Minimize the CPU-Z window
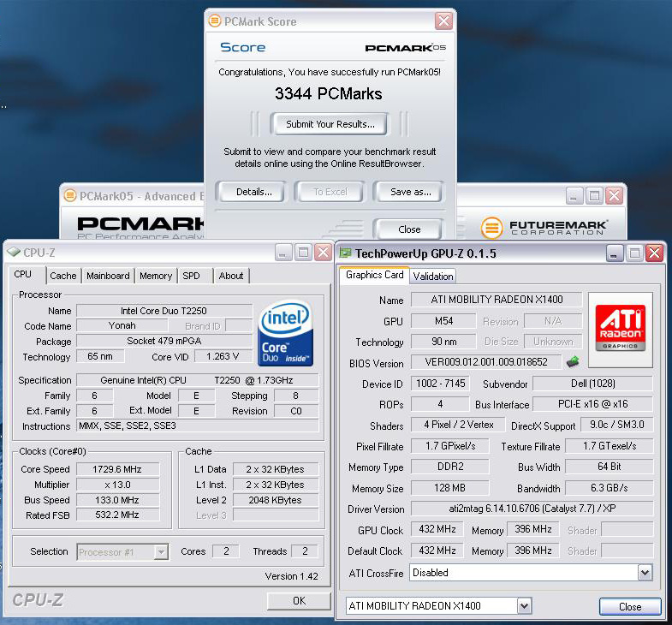Image resolution: width=672 pixels, height=625 pixels. 283,253
